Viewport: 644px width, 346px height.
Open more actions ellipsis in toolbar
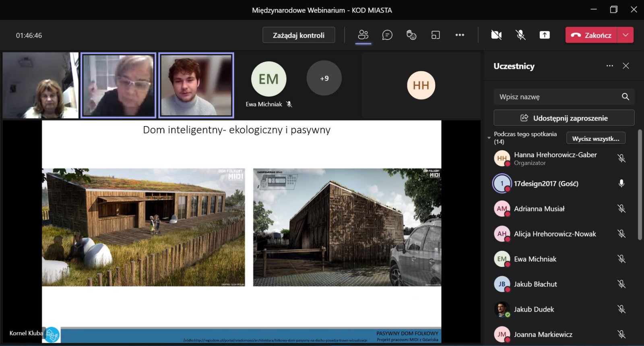coord(460,35)
